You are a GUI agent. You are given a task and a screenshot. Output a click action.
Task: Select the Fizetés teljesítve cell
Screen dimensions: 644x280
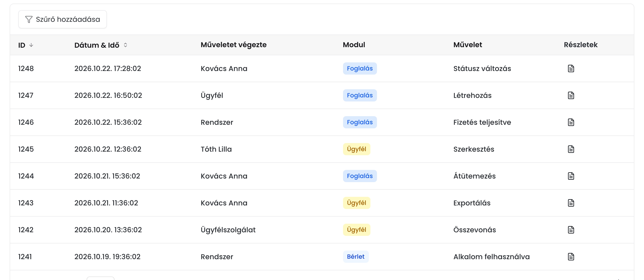[x=482, y=122]
